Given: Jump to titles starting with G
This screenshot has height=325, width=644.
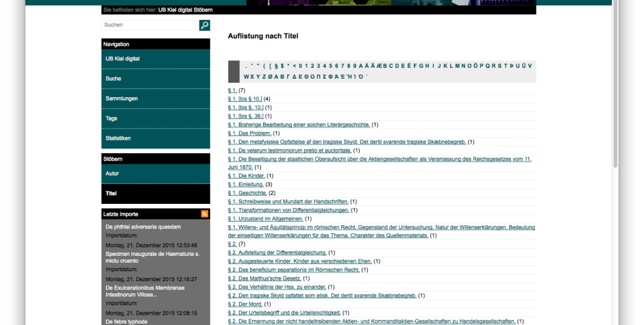Looking at the screenshot, I should tap(421, 66).
